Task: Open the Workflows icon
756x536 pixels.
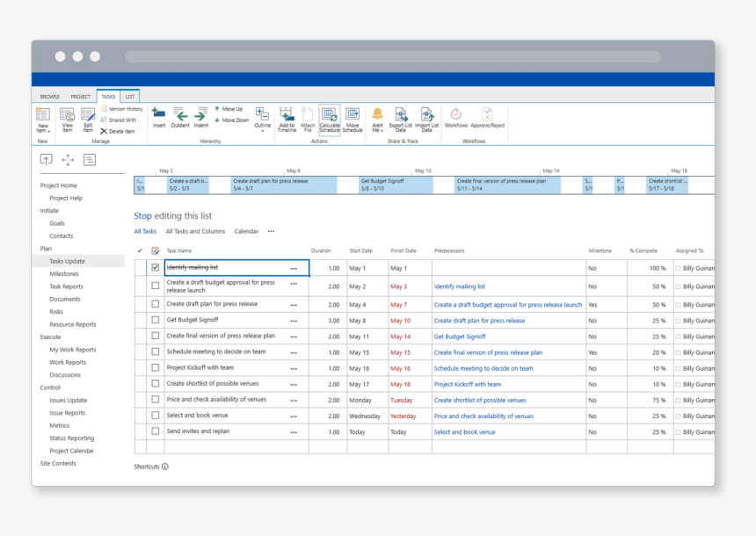Action: click(x=456, y=118)
